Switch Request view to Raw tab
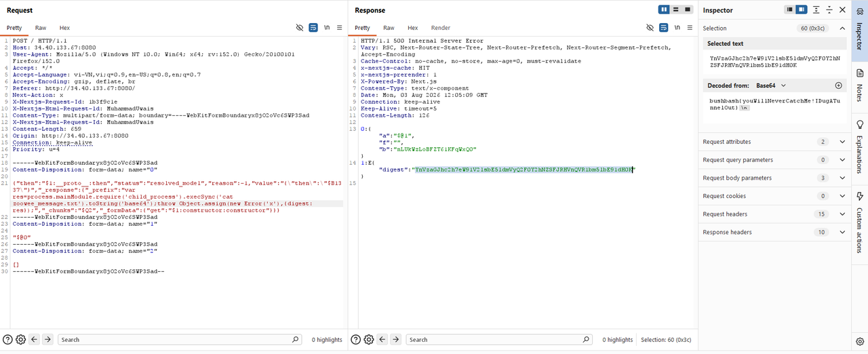This screenshot has height=354, width=868. (41, 28)
